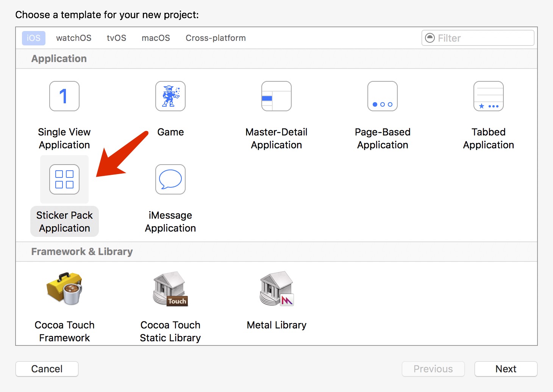This screenshot has width=553, height=392.
Task: Select the Single View Application template icon
Action: click(x=64, y=96)
